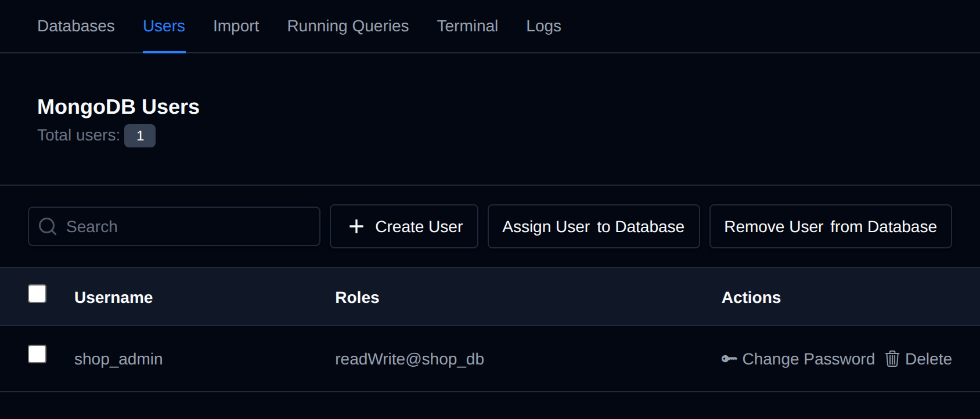Click Assign User to Database button
Screen dimensions: 980x419
pos(594,226)
